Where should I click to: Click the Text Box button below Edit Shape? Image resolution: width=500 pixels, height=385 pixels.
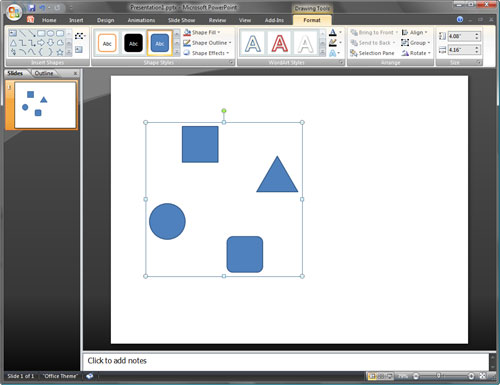pos(79,50)
